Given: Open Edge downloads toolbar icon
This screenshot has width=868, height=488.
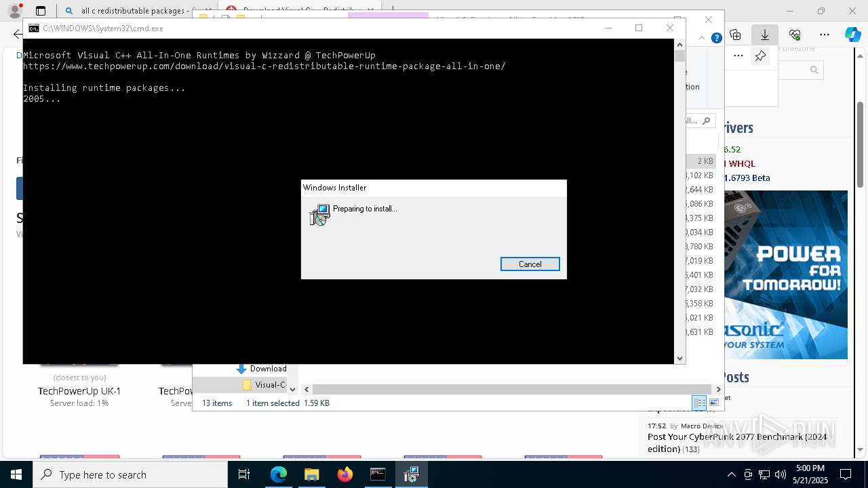Looking at the screenshot, I should tap(765, 35).
